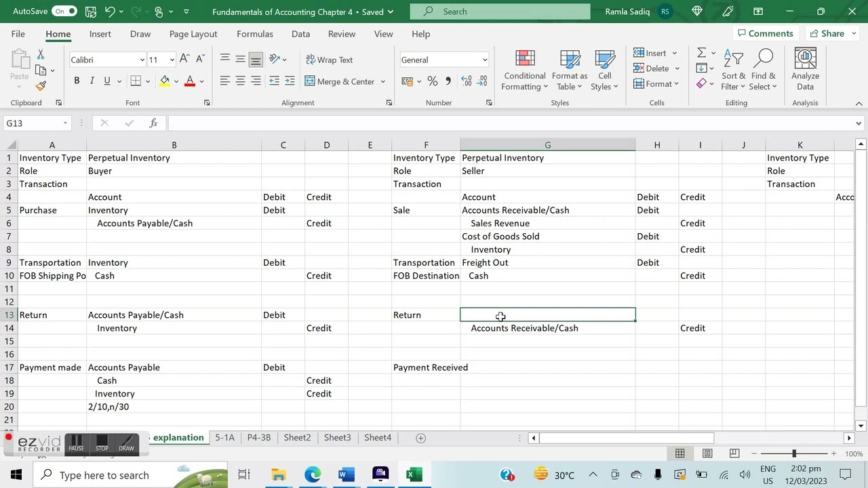The image size is (868, 488).
Task: Expand Font Color dropdown arrow
Action: pos(201,81)
